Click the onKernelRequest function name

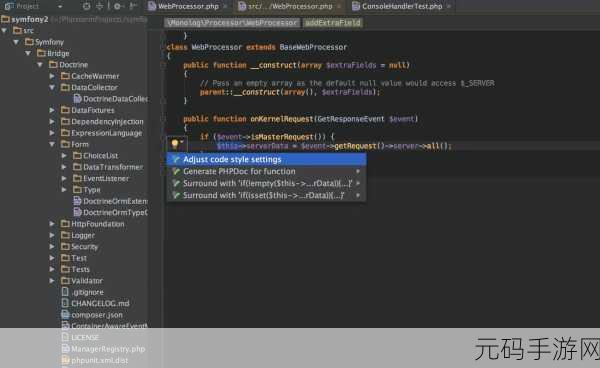[x=282, y=119]
